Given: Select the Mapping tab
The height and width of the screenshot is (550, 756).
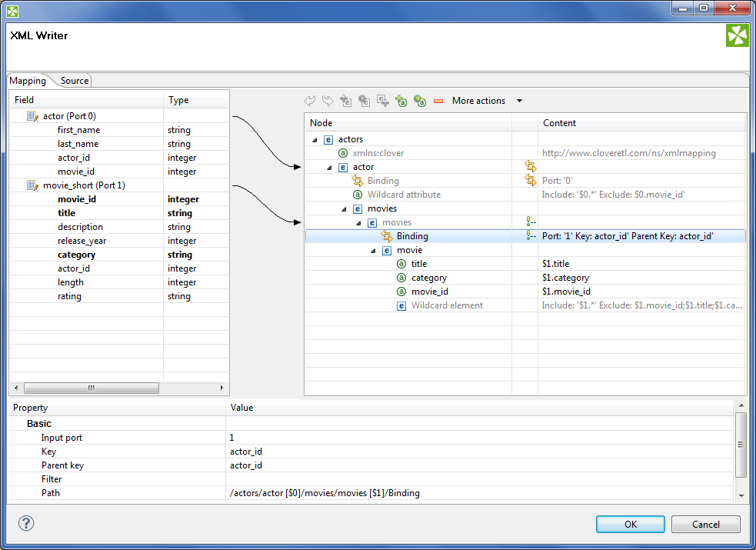Looking at the screenshot, I should (28, 81).
